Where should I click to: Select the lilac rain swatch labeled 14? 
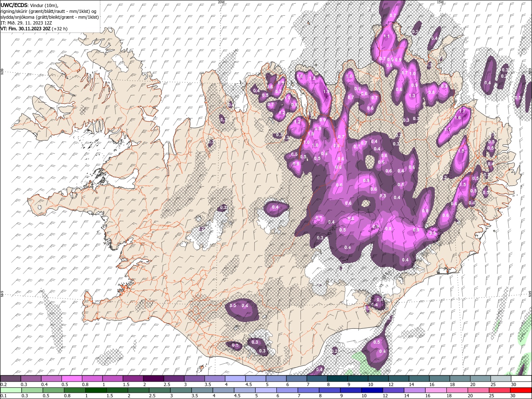(414, 390)
